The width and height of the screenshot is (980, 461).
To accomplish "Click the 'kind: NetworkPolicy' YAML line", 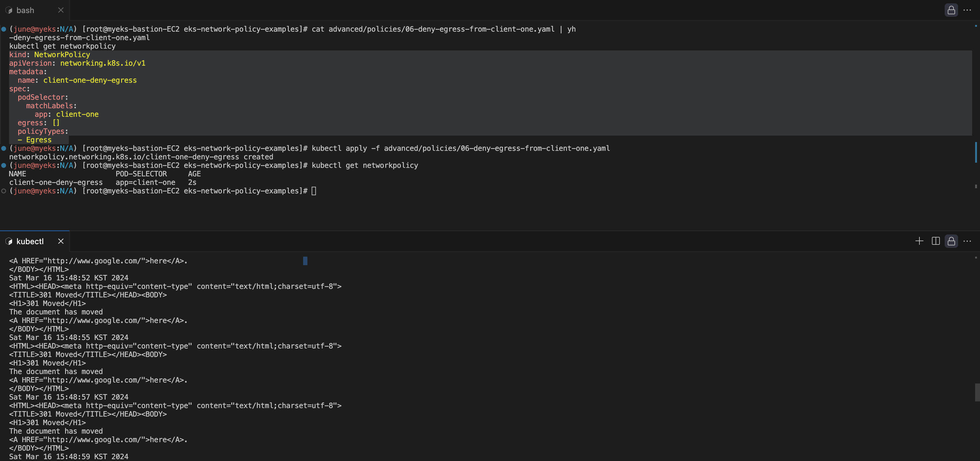I will pyautogui.click(x=49, y=55).
